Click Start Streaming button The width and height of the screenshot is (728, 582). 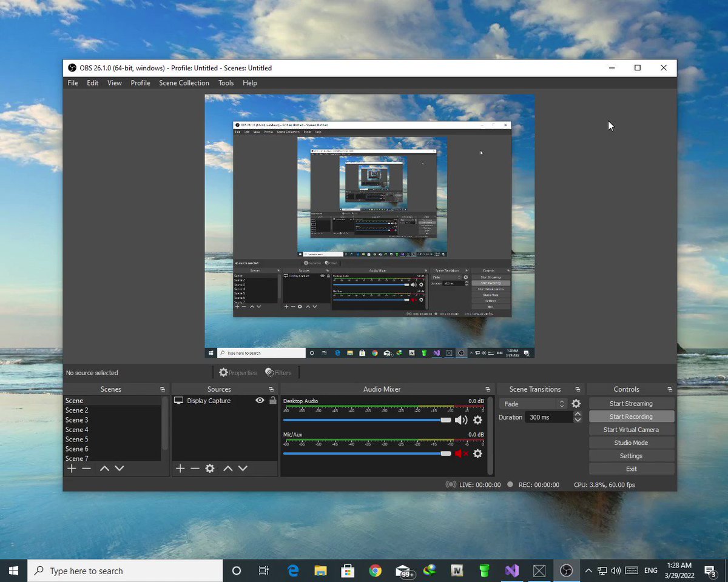pos(631,404)
